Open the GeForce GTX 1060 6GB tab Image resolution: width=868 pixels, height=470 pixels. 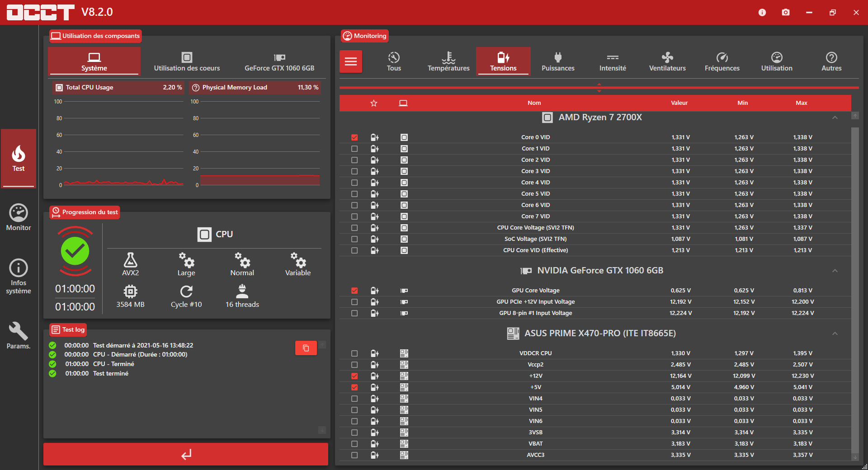point(279,61)
